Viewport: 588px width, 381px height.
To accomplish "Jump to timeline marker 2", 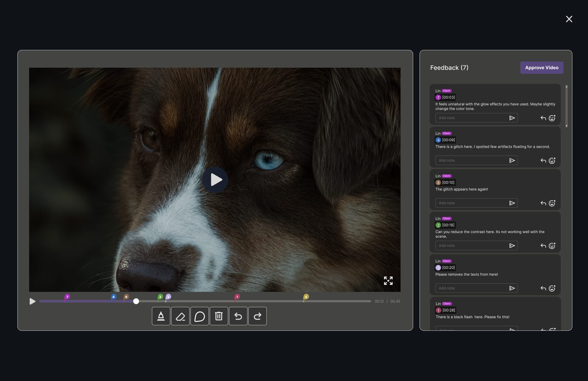I will coord(160,297).
